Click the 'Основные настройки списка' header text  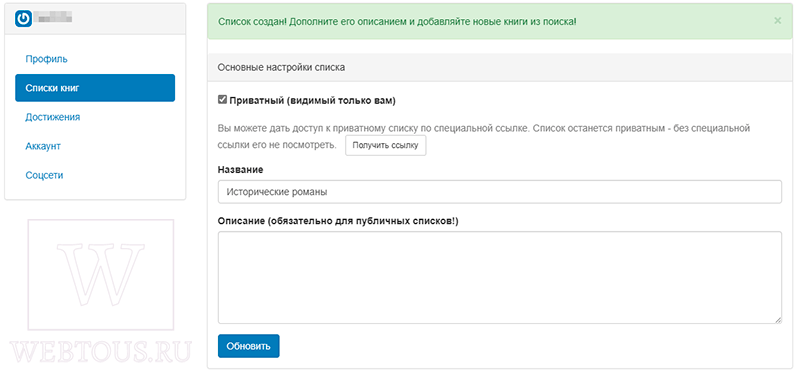click(281, 67)
